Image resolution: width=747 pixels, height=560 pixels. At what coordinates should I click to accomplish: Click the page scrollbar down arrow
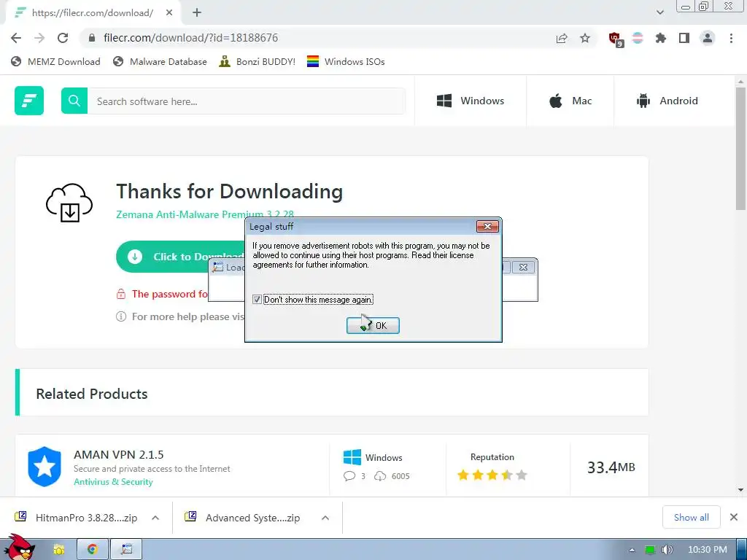tap(741, 489)
